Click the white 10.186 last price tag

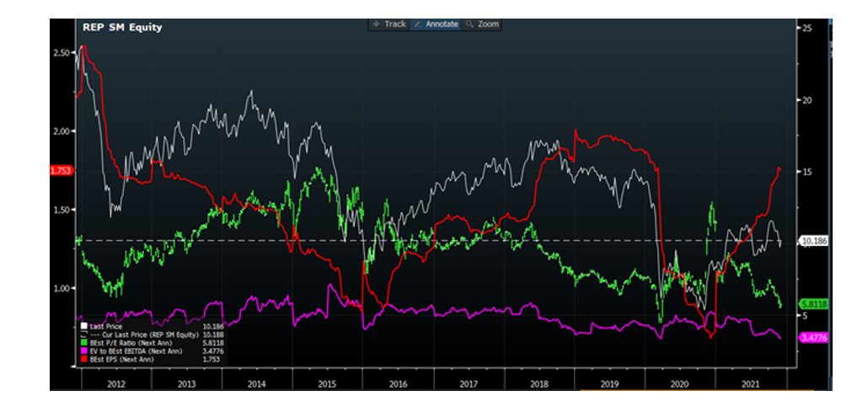coord(812,241)
